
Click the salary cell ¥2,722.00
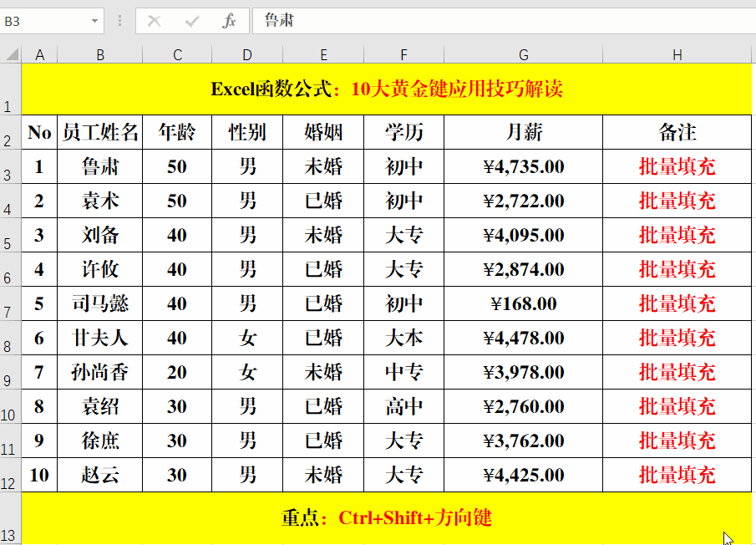coord(523,201)
